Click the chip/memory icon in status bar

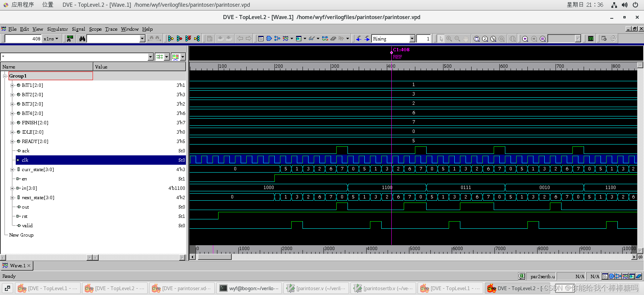639,276
